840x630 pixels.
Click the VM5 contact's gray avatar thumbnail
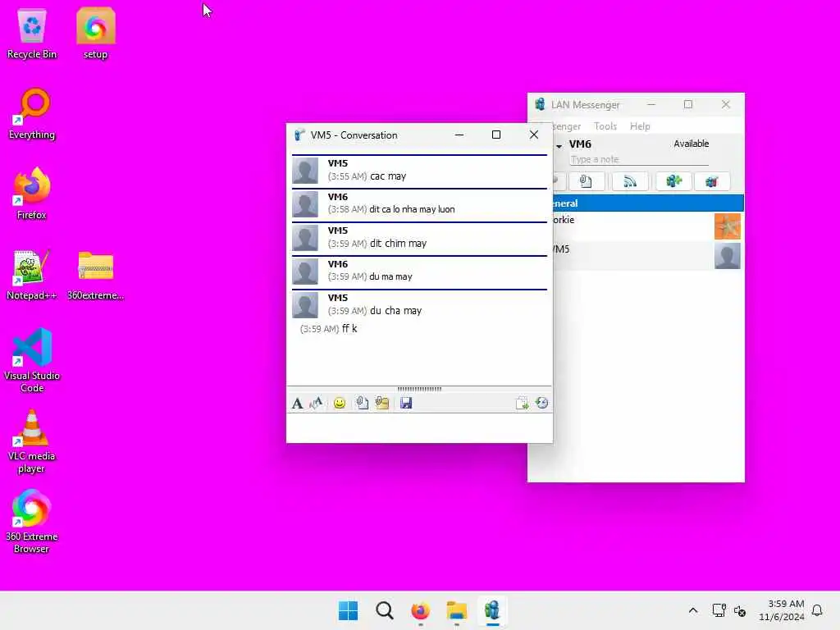point(728,256)
